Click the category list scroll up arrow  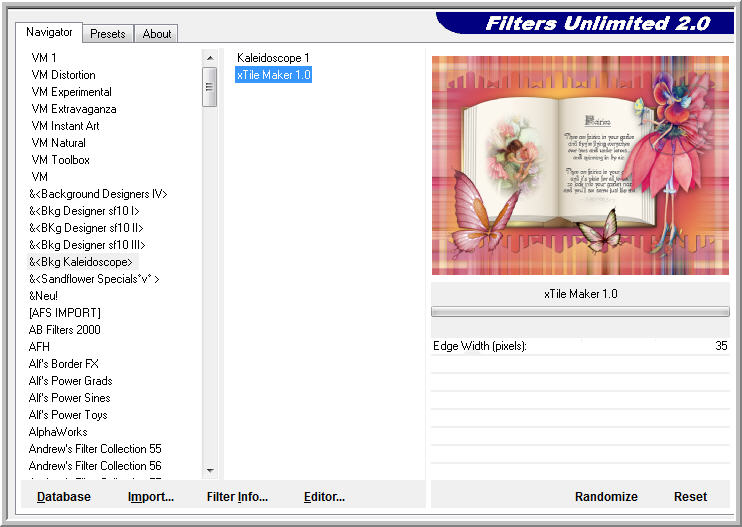tap(210, 58)
